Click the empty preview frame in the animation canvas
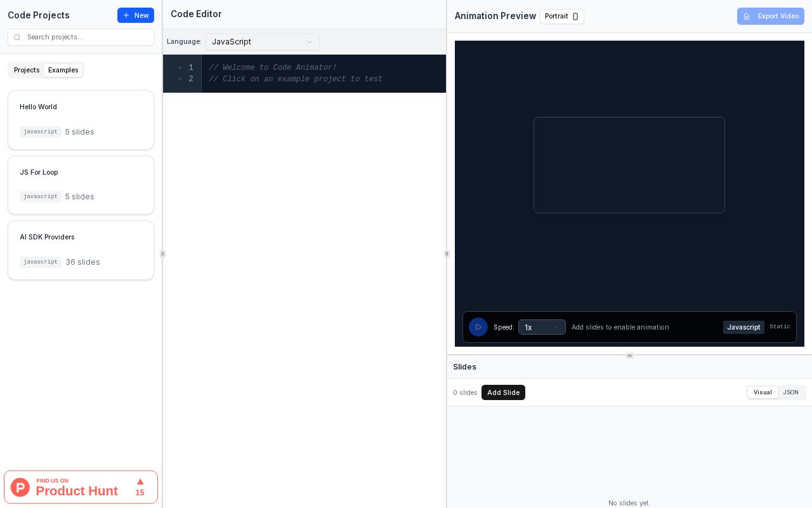The width and height of the screenshot is (812, 508). pos(629,165)
